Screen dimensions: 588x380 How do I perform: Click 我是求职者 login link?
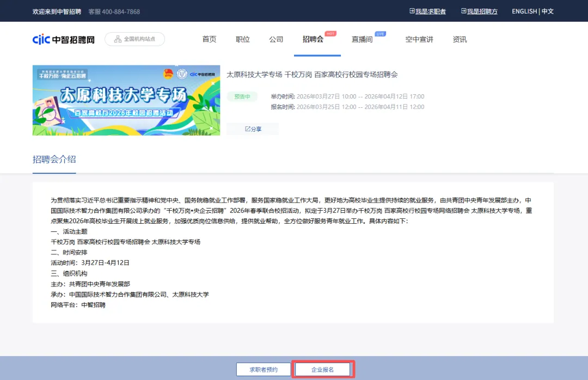pos(427,11)
